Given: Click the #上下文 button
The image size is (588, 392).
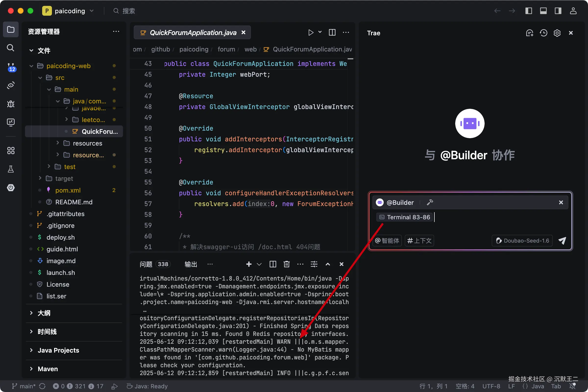Looking at the screenshot, I should (x=419, y=241).
